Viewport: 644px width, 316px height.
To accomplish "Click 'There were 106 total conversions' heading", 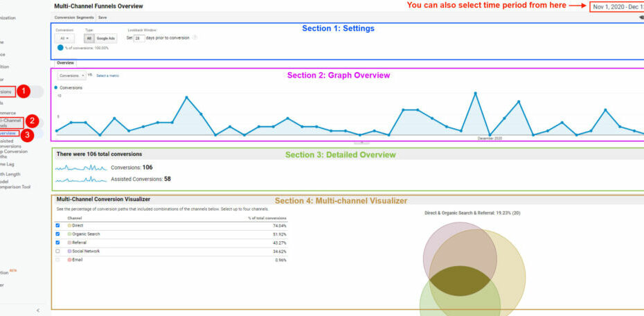I will tap(99, 154).
